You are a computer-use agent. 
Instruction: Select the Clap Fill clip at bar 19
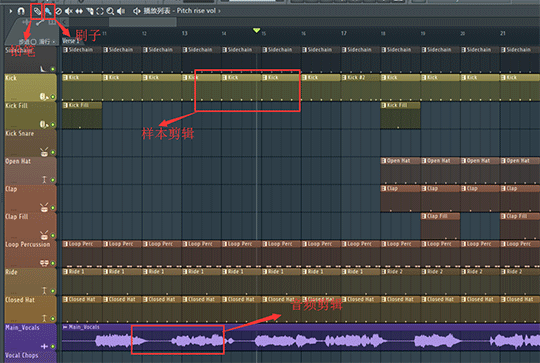[440, 227]
